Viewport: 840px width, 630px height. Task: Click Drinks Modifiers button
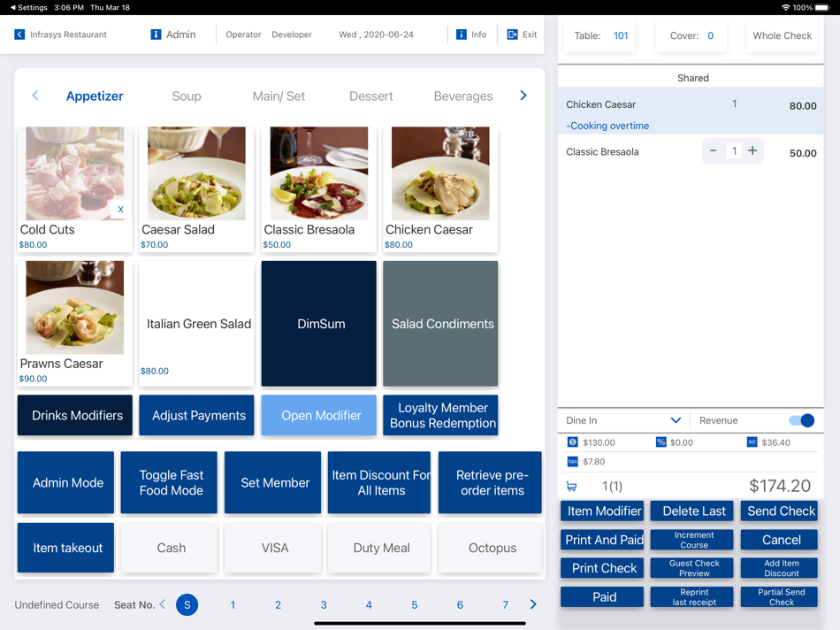click(x=75, y=415)
